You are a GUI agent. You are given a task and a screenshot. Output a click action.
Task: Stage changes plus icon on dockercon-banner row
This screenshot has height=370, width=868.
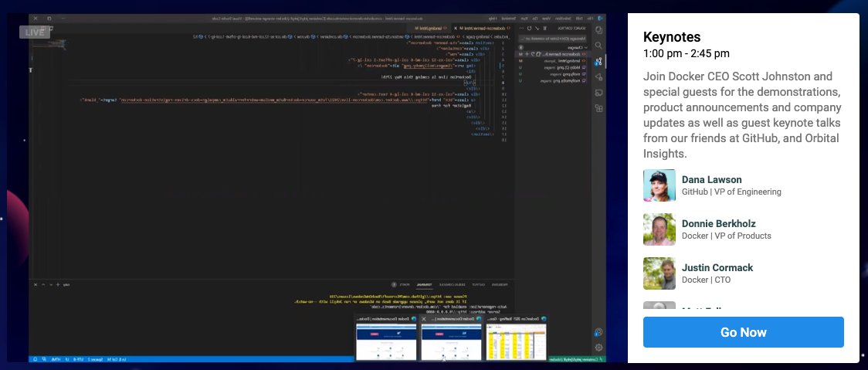point(527,54)
